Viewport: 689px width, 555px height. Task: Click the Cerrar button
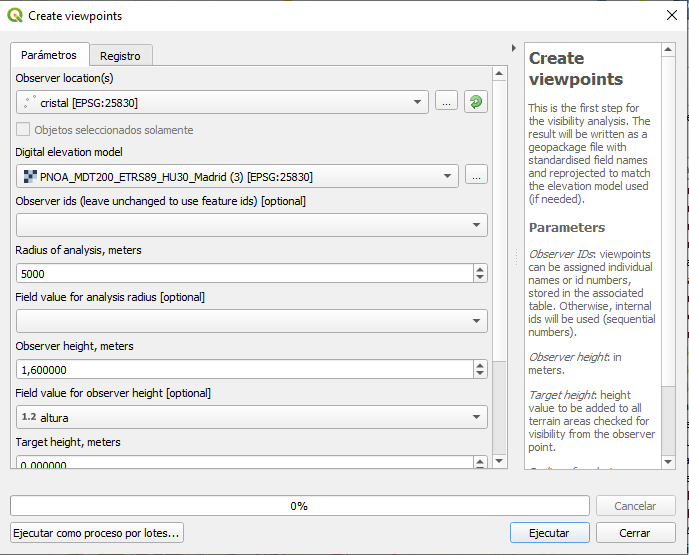(634, 533)
